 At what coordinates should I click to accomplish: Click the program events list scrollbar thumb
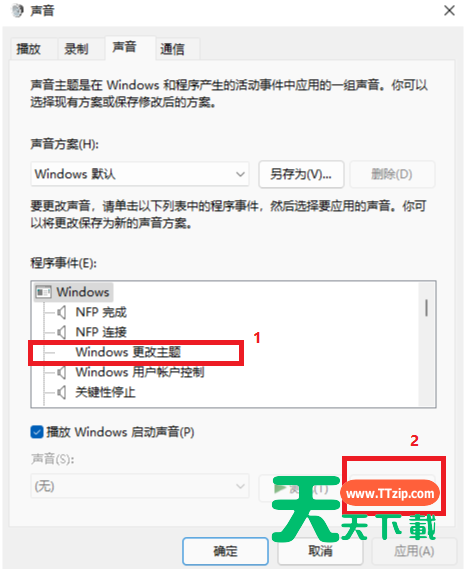tap(426, 308)
